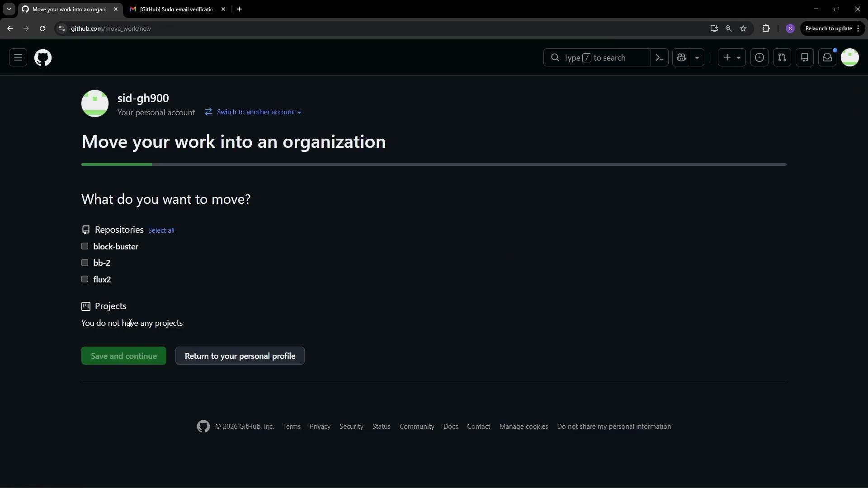Open the Contact footer link
The width and height of the screenshot is (868, 488).
click(x=479, y=427)
